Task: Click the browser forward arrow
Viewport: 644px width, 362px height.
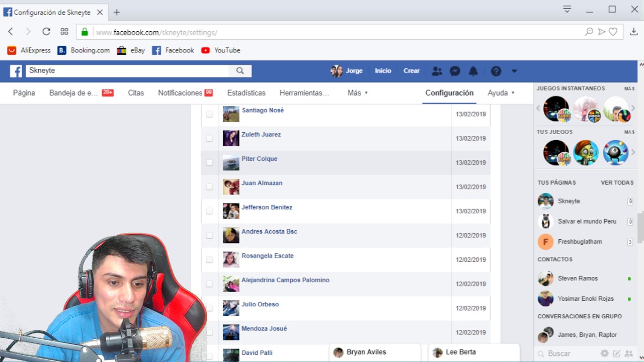Action: tap(28, 32)
